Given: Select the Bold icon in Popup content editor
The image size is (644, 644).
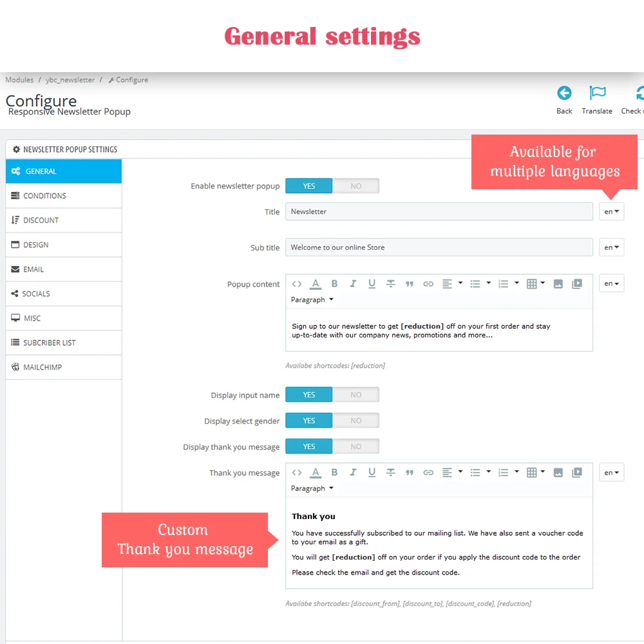Looking at the screenshot, I should pyautogui.click(x=334, y=283).
